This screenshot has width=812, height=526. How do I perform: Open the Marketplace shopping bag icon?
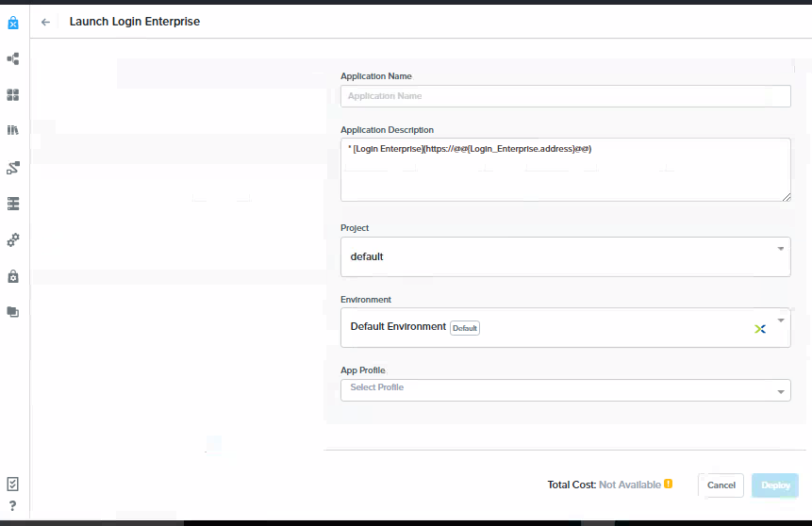point(13,23)
